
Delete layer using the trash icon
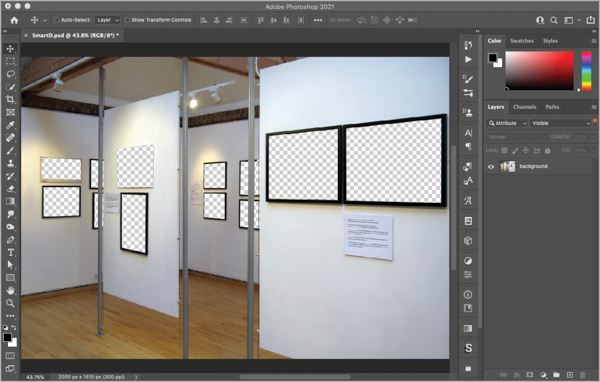point(582,375)
